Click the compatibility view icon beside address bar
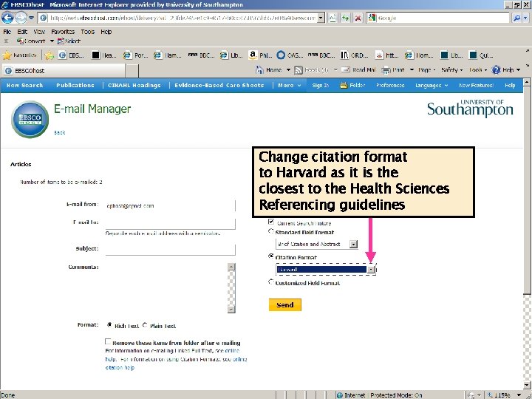 tap(332, 18)
